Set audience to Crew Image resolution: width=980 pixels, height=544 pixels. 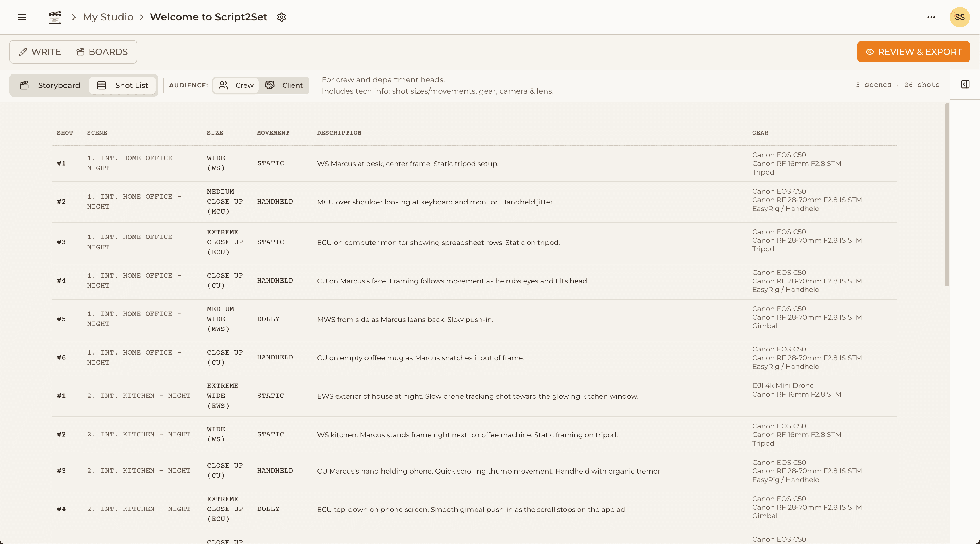(x=236, y=85)
